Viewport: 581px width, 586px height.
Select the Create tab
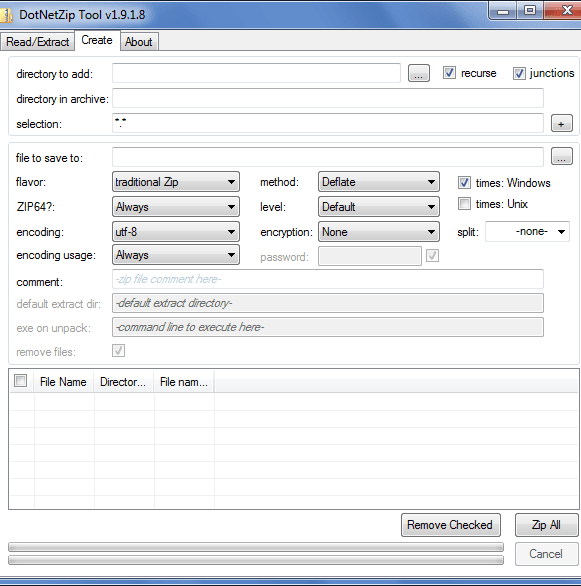pos(97,40)
